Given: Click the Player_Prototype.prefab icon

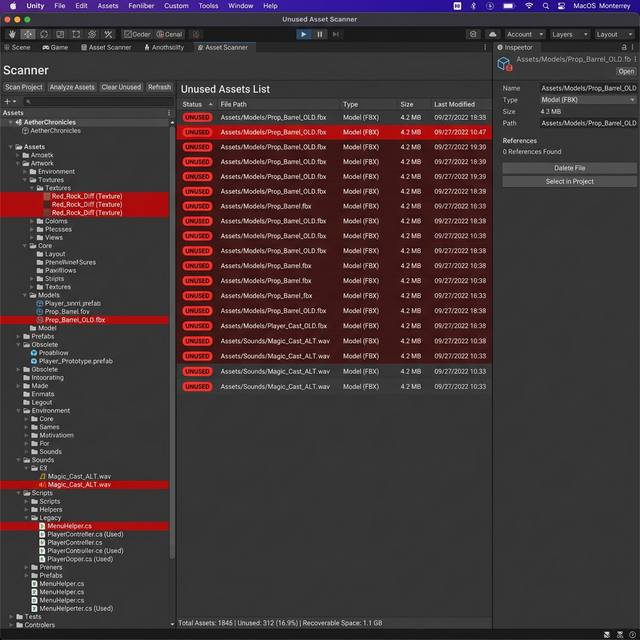Looking at the screenshot, I should coord(34,361).
